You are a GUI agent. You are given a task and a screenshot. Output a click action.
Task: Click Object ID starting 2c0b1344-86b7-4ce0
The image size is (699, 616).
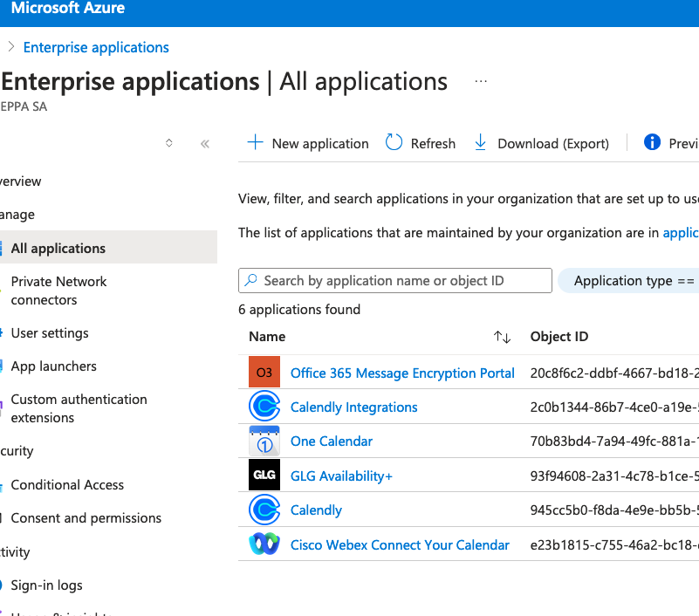(614, 407)
